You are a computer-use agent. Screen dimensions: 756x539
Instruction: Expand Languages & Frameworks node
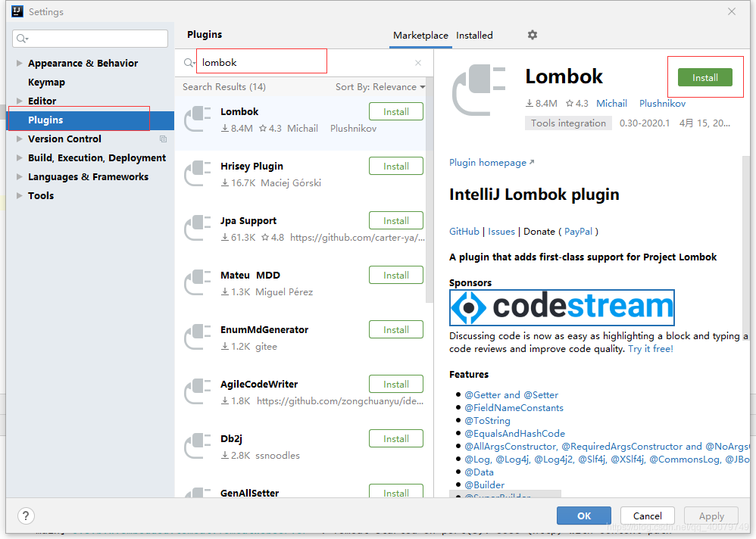coord(19,177)
